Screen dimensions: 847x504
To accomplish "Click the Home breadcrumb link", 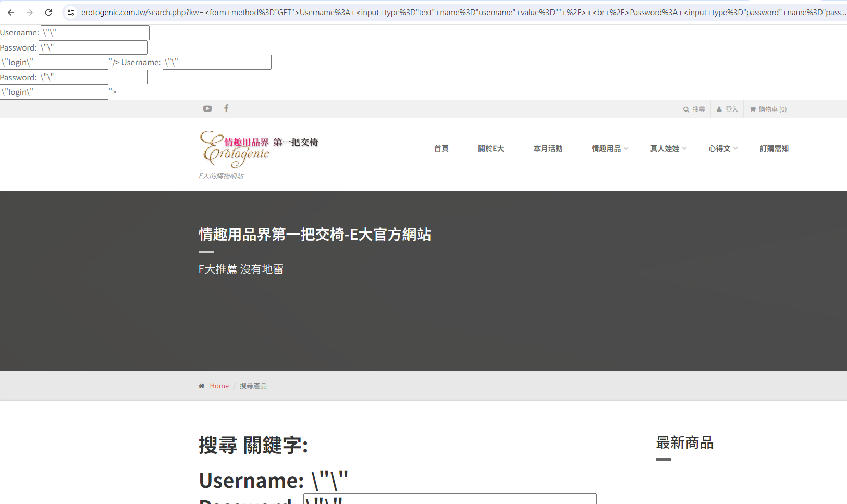I will [x=219, y=386].
